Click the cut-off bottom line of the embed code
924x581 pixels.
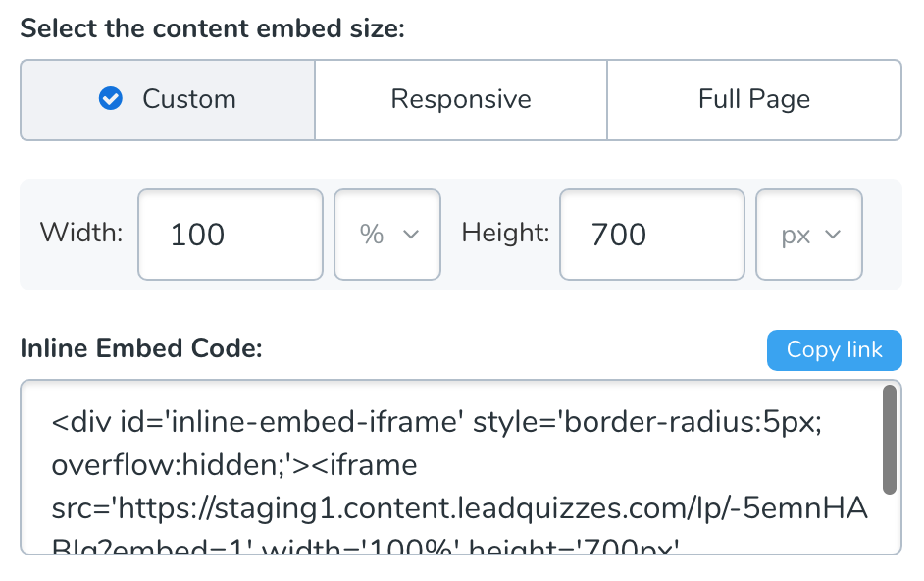coord(365,546)
